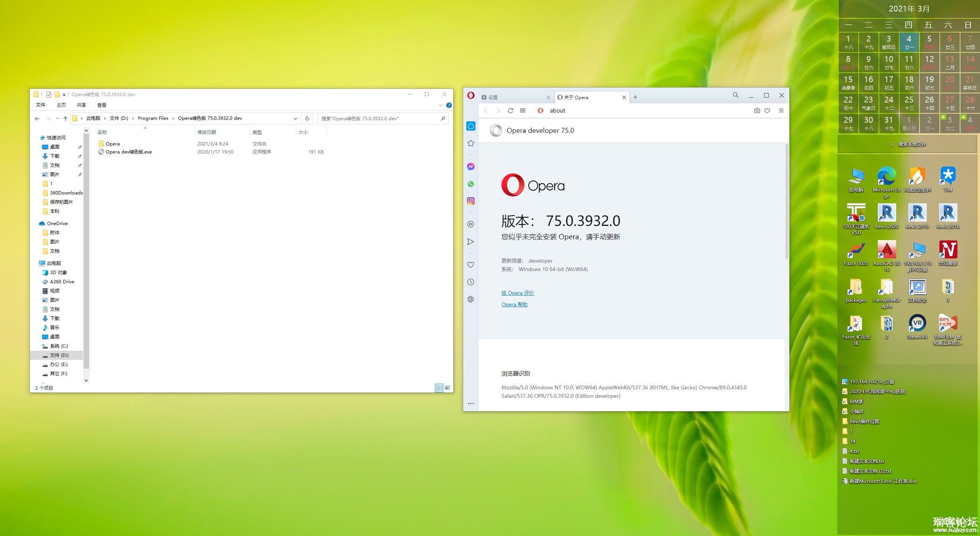This screenshot has width=980, height=536.
Task: Open 2020-EPC指挥部-中心医院 desktop list item
Action: [873, 391]
